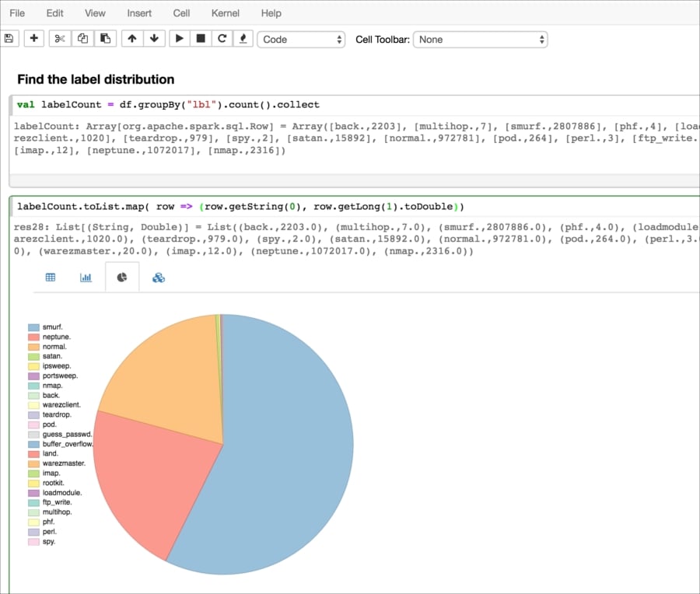The height and width of the screenshot is (594, 700).
Task: Open the Kernel menu
Action: tap(225, 12)
